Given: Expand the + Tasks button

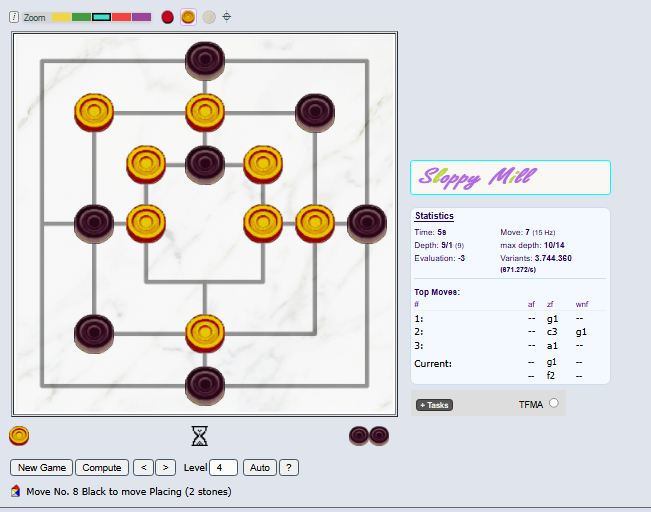Looking at the screenshot, I should click(434, 405).
